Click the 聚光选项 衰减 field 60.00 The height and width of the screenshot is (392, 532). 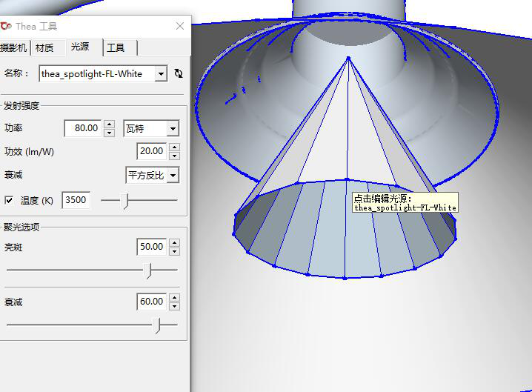click(152, 302)
